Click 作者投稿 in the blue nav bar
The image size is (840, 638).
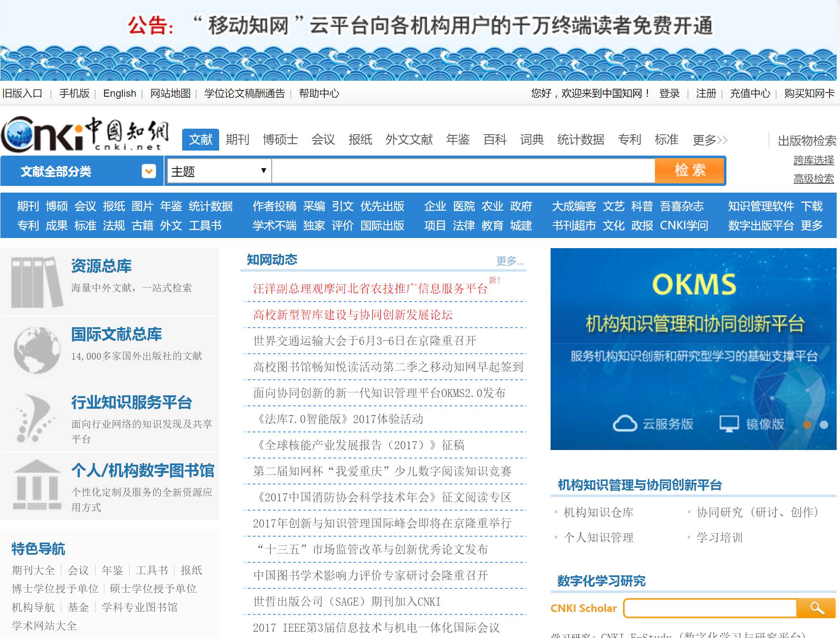point(275,206)
